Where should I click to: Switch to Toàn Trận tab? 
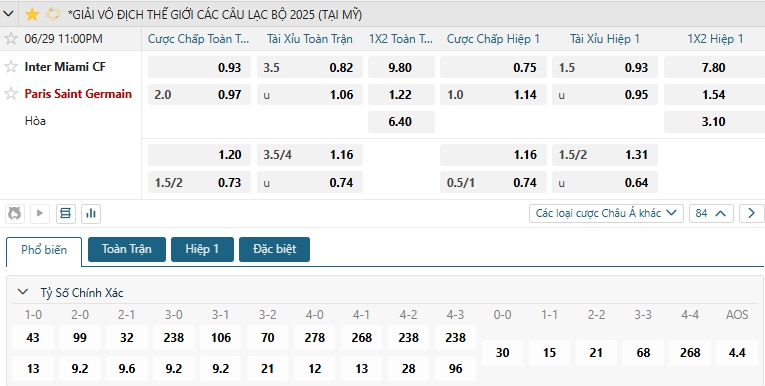point(127,249)
